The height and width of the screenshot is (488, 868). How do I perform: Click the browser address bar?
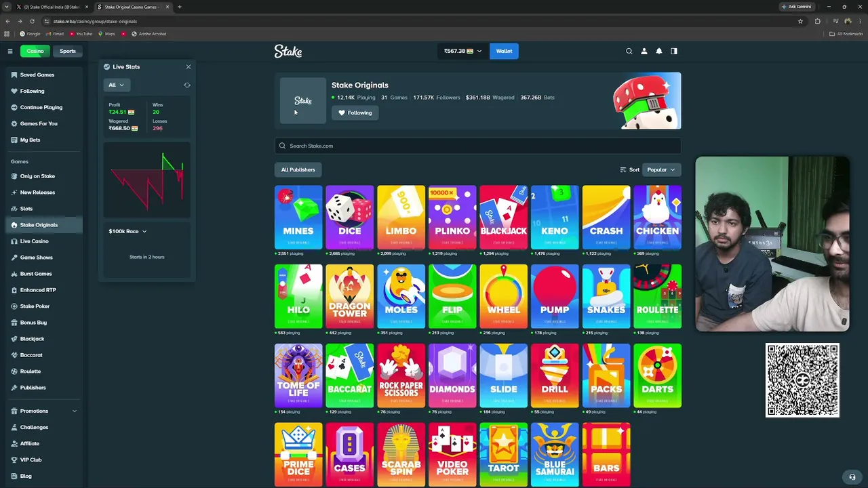coord(420,21)
